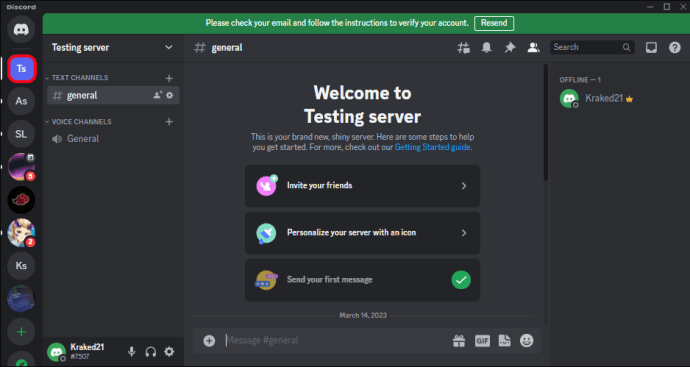The width and height of the screenshot is (690, 367).
Task: Click the green checkmark on first message card
Action: tap(461, 280)
